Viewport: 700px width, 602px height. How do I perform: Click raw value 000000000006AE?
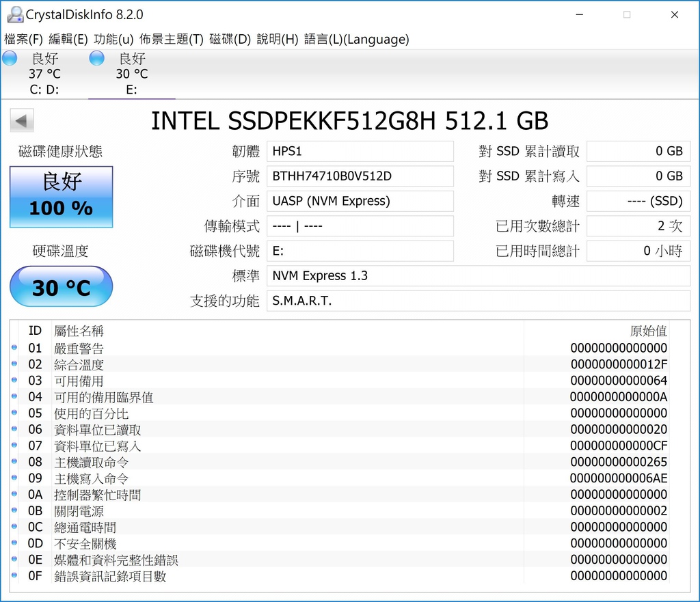click(619, 478)
